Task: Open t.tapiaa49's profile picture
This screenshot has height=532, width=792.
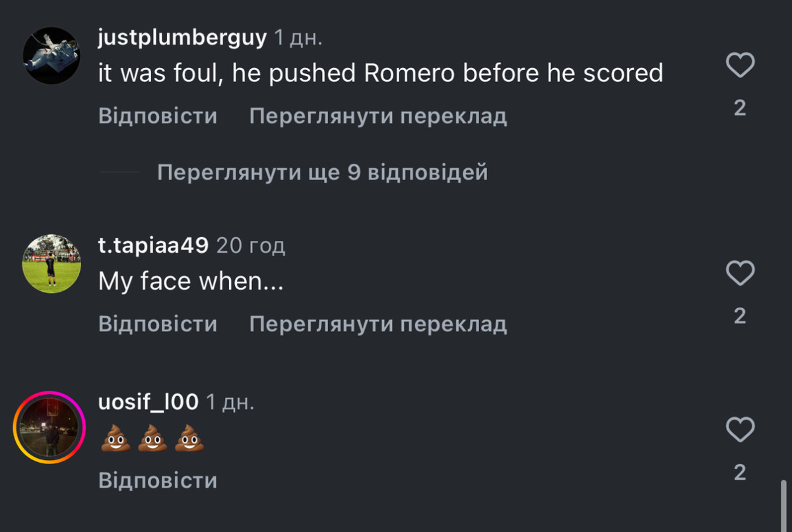Action: 51,263
